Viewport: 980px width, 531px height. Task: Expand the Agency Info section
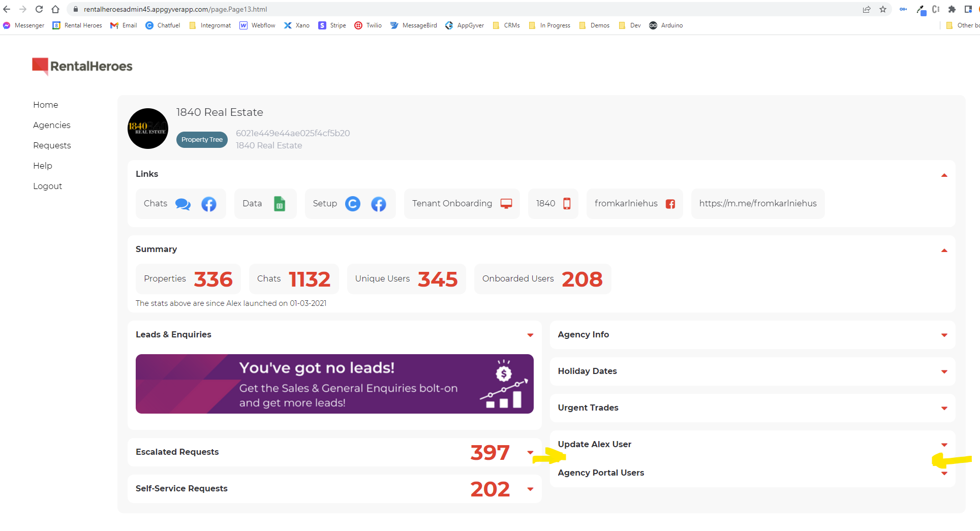click(944, 335)
